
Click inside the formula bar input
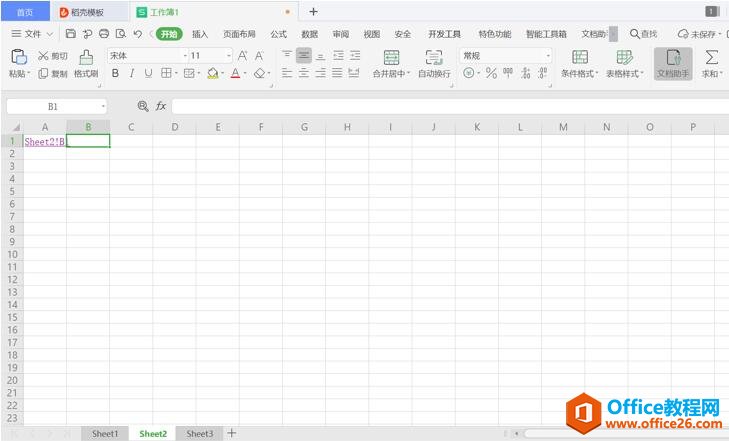tap(450, 106)
